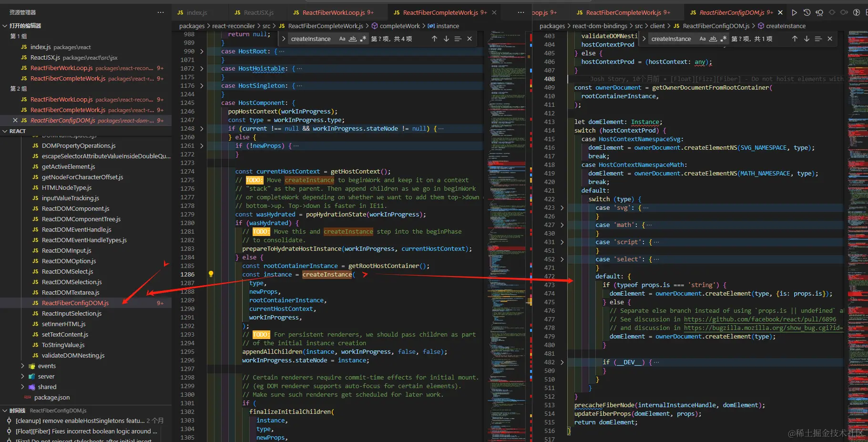Open Explorer panel more actions ellipsis
Screen dimensions: 868x442
161,12
